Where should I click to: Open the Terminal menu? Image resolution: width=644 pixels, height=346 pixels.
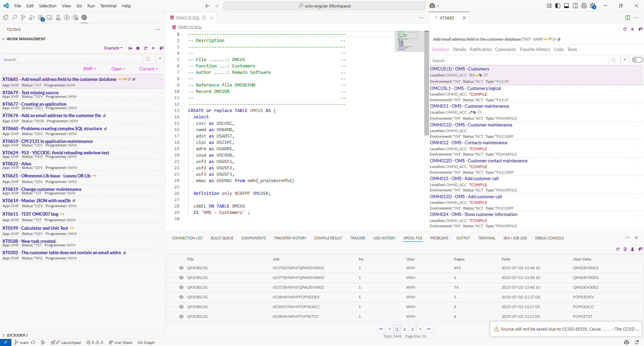(108, 6)
